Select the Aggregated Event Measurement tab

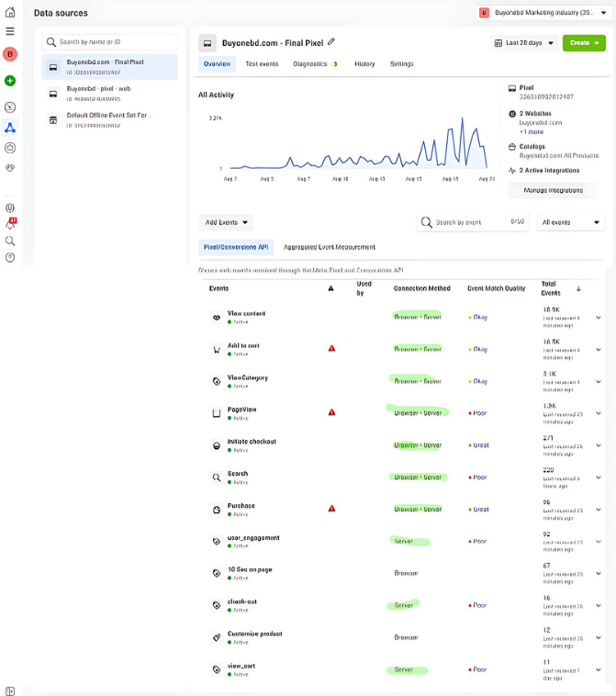(330, 247)
